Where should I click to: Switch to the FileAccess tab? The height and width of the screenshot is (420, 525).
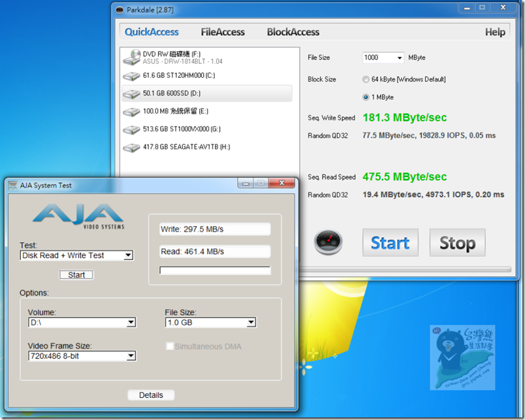[223, 32]
